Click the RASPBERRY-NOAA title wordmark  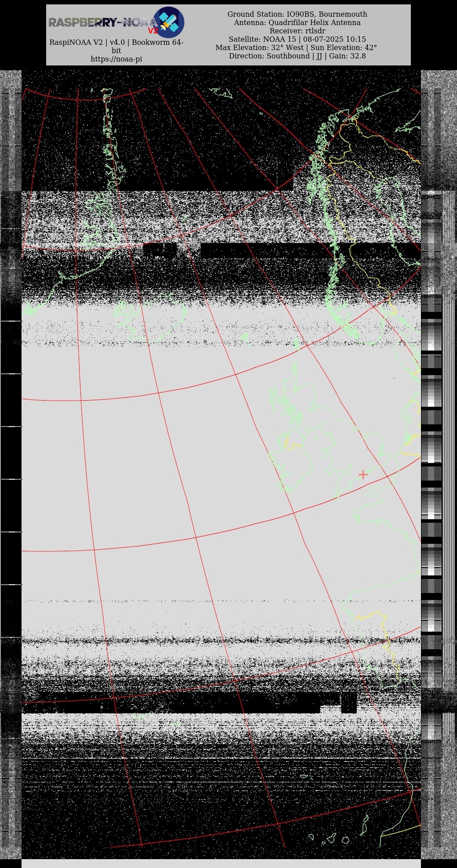point(102,22)
